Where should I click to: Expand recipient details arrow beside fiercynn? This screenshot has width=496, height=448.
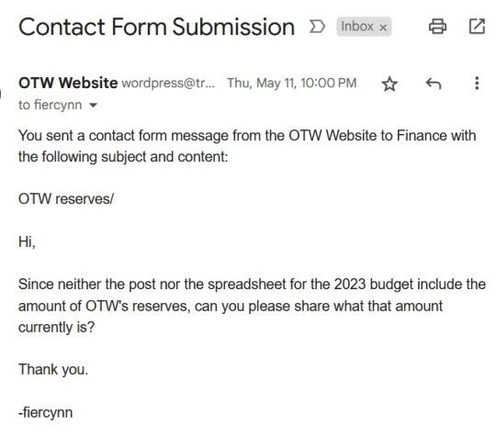[x=93, y=106]
